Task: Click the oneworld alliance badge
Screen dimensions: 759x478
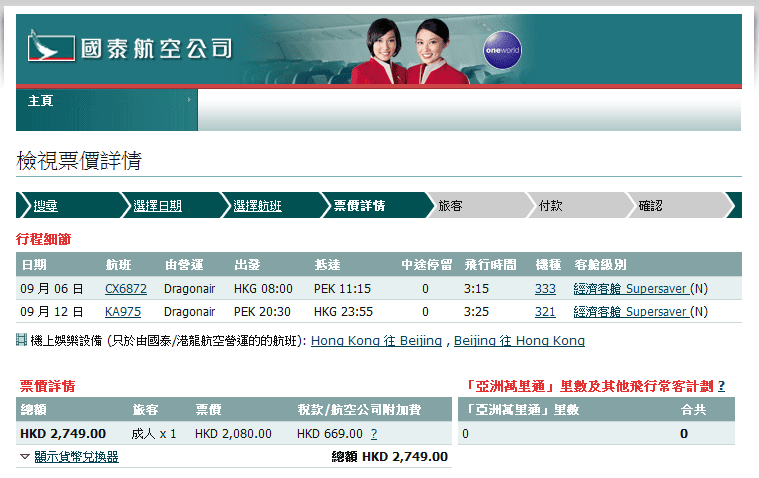Action: [x=502, y=49]
